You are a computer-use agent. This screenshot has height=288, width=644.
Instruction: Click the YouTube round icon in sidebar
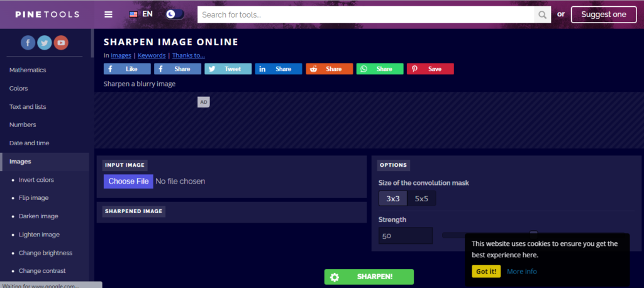pos(61,43)
